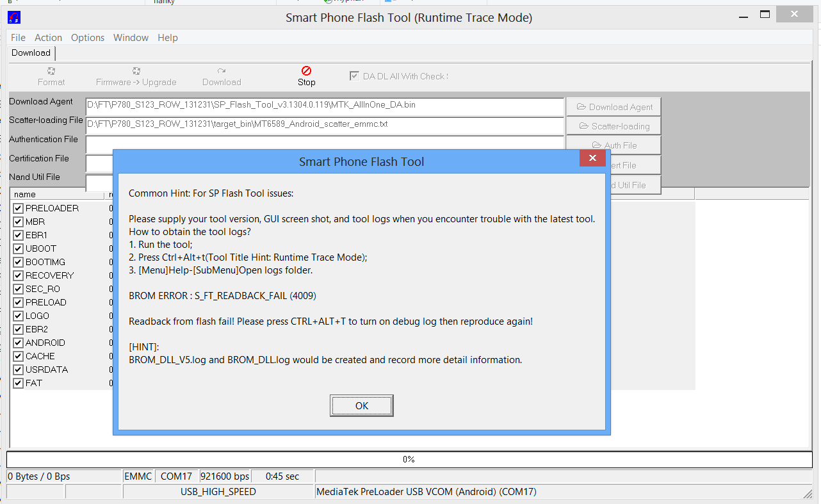
Task: Uncheck the USRDATA partition checkbox
Action: tap(18, 370)
